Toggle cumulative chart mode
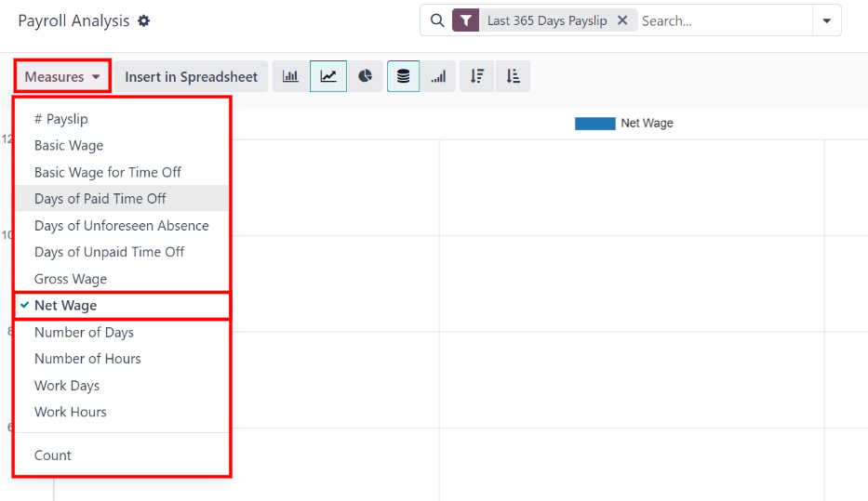The width and height of the screenshot is (868, 501). pyautogui.click(x=438, y=76)
